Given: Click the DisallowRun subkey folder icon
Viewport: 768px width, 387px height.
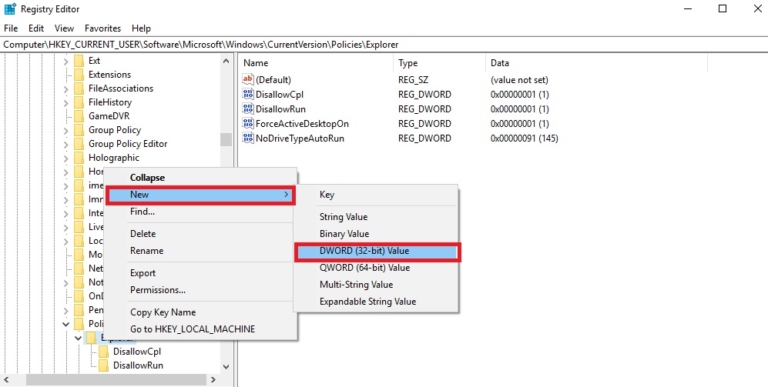Looking at the screenshot, I should 103,365.
